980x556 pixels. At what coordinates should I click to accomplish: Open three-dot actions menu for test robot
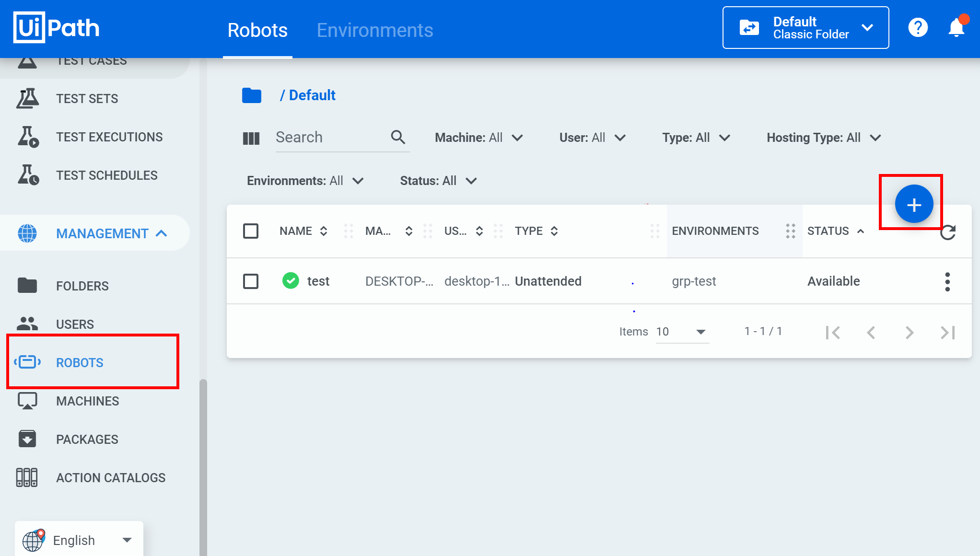click(947, 282)
